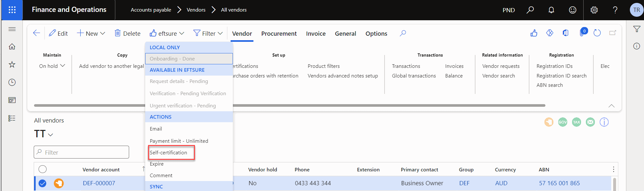Image resolution: width=644 pixels, height=191 pixels.
Task: Open the app launcher waffle icon
Action: coord(12,10)
